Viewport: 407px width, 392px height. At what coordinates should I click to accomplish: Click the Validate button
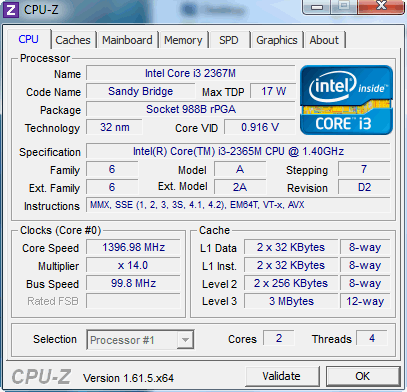(x=282, y=376)
